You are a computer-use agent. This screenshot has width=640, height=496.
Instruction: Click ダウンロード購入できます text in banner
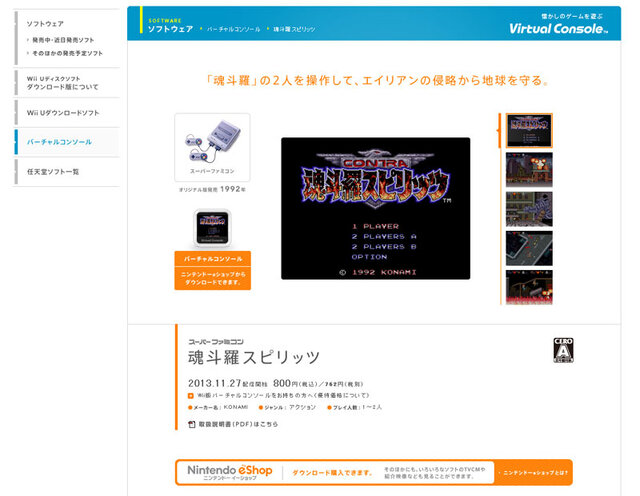coord(332,473)
